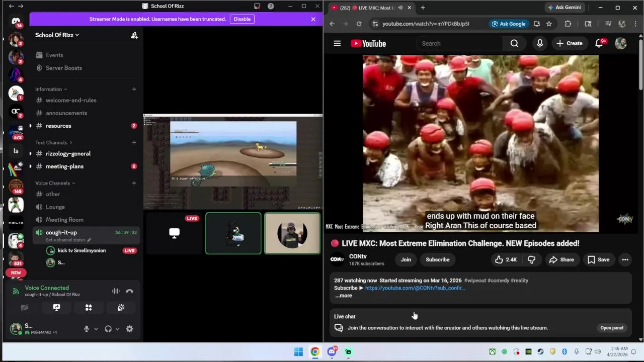This screenshot has height=362, width=644.
Task: Open Chrome extensions puzzle icon
Action: pyautogui.click(x=568, y=24)
